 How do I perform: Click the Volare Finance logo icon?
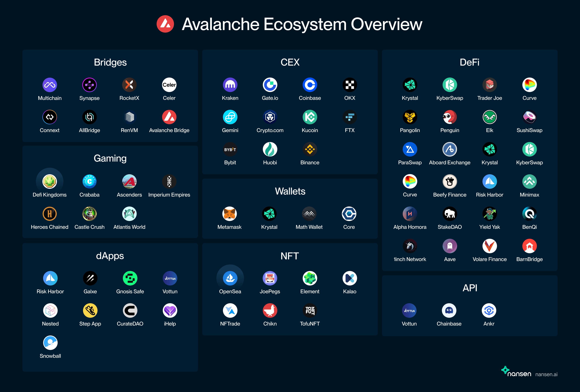(x=490, y=246)
